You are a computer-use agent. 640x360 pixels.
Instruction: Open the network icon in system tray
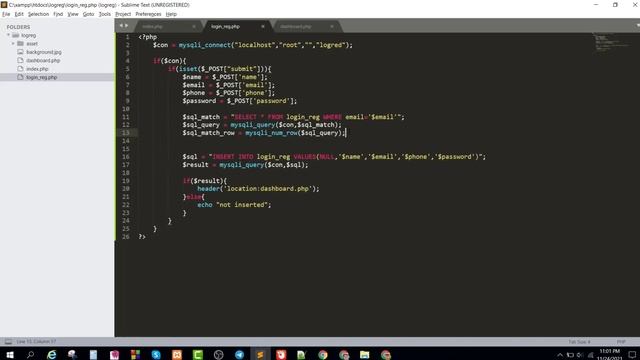pos(590,355)
